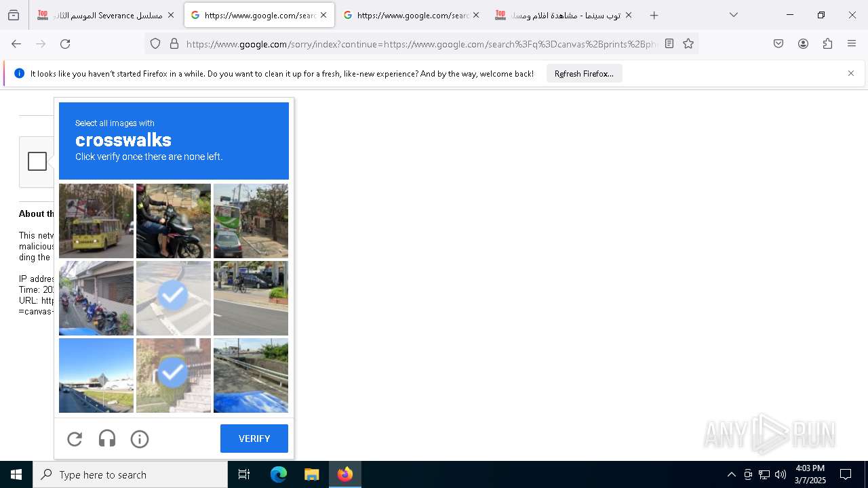
Task: Reload the captcha challenge images
Action: [x=75, y=439]
